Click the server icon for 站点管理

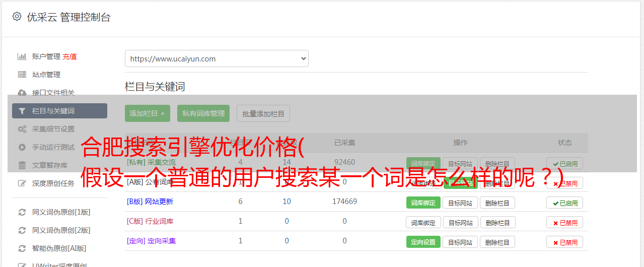pos(22,75)
